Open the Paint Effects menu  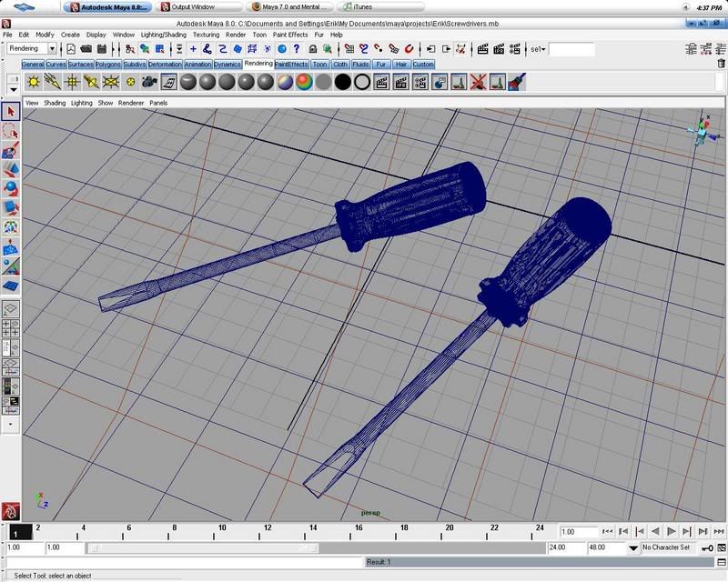click(290, 35)
